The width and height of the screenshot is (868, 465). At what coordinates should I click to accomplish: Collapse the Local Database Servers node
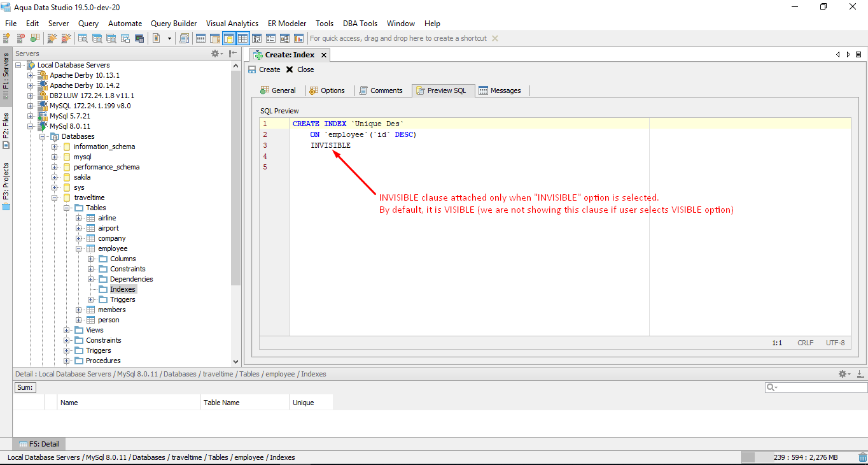click(18, 65)
